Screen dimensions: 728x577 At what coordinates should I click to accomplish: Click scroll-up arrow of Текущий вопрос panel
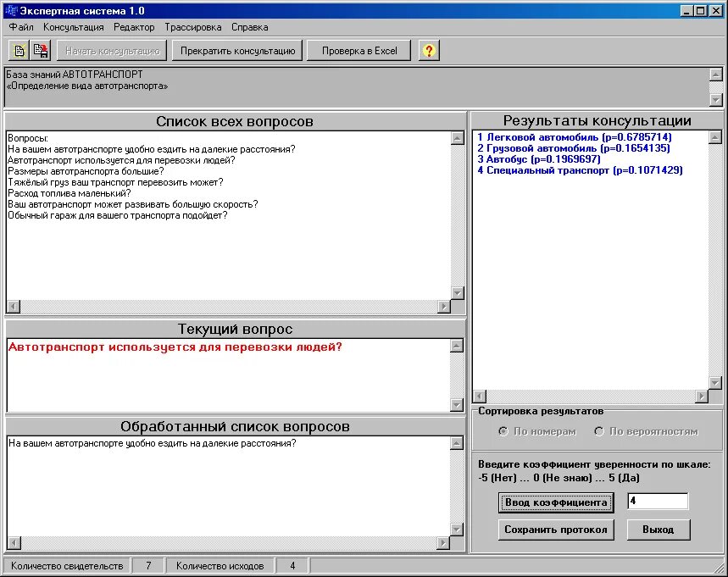(x=457, y=346)
